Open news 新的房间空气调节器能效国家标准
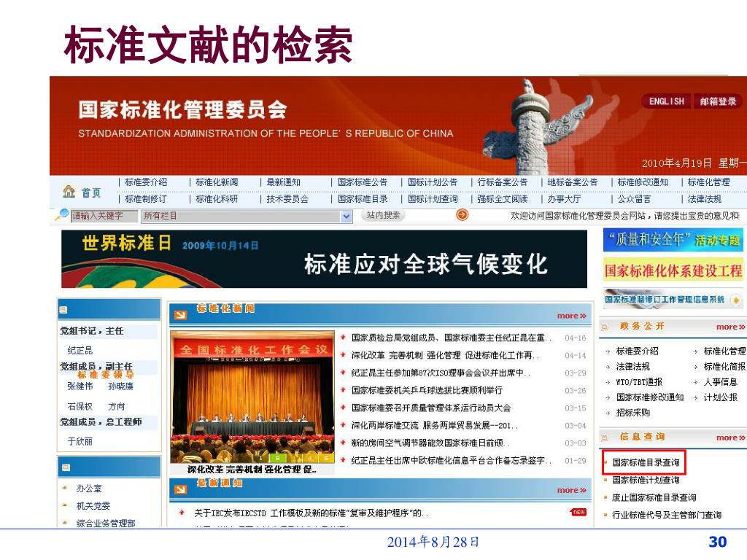The width and height of the screenshot is (747, 560). (x=430, y=443)
